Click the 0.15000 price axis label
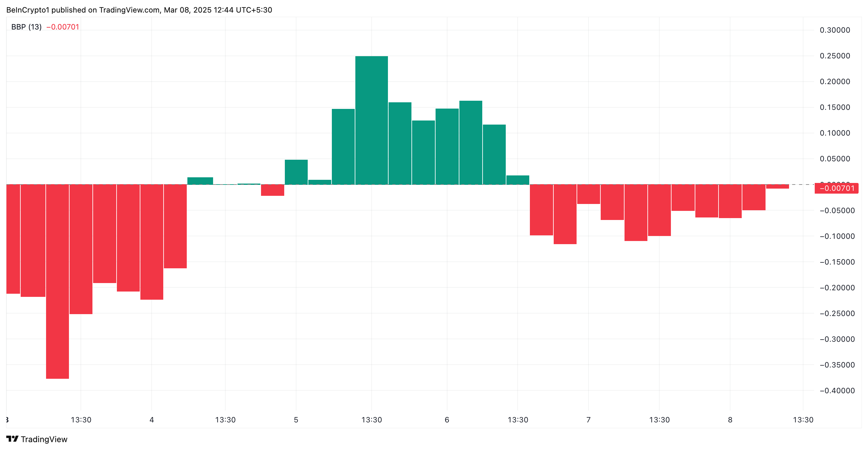This screenshot has height=450, width=868. tap(835, 107)
